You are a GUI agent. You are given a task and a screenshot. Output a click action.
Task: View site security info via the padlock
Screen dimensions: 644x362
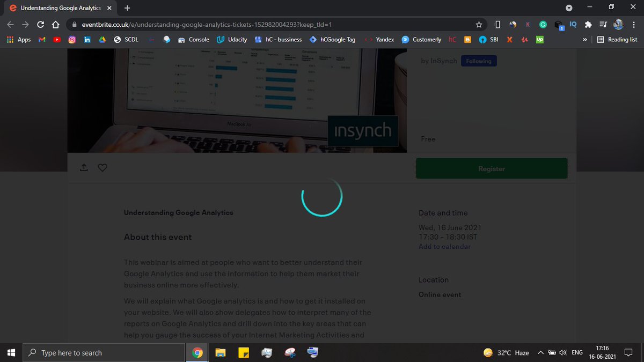pos(74,25)
